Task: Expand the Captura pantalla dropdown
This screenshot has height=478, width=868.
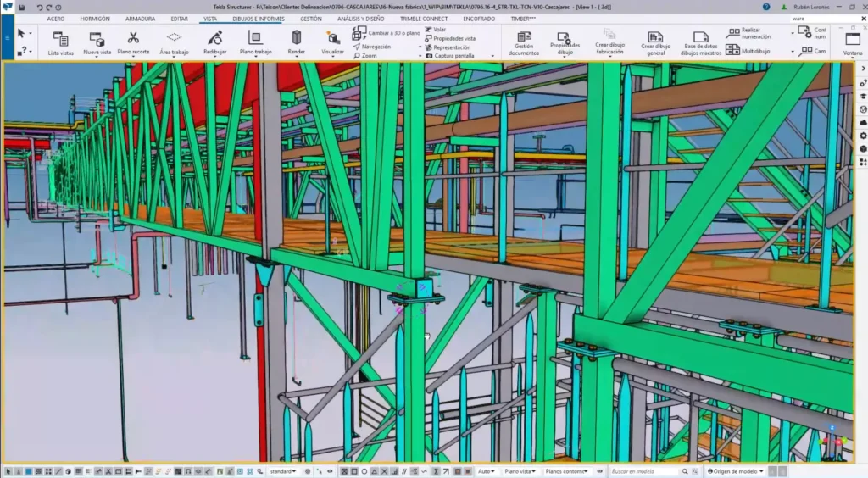Action: (x=492, y=56)
